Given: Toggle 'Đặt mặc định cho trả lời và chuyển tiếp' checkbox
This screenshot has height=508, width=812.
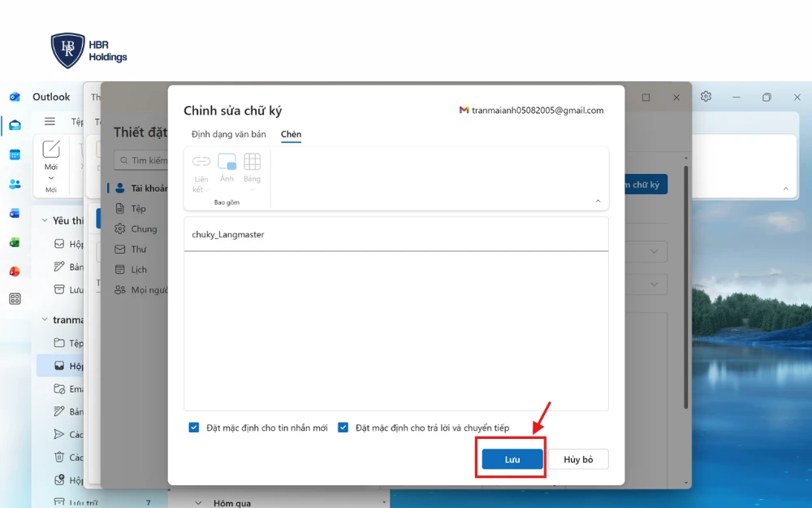Looking at the screenshot, I should tap(343, 428).
